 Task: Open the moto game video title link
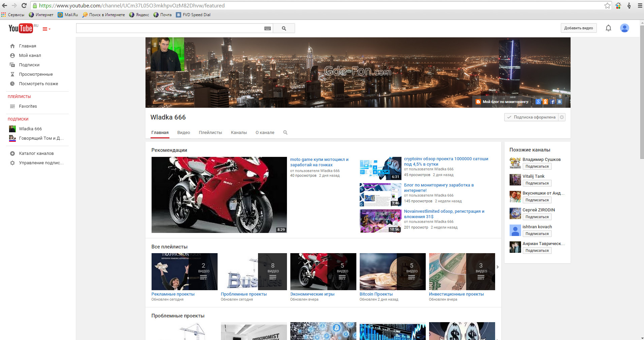coord(319,162)
